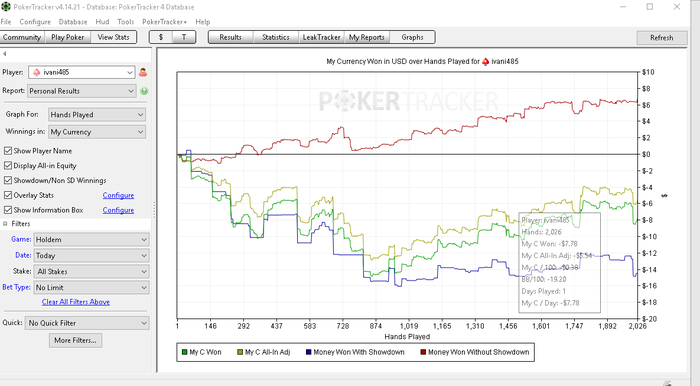Click the sidebar splitter handle
This screenshot has width=700, height=386.
pos(154,210)
